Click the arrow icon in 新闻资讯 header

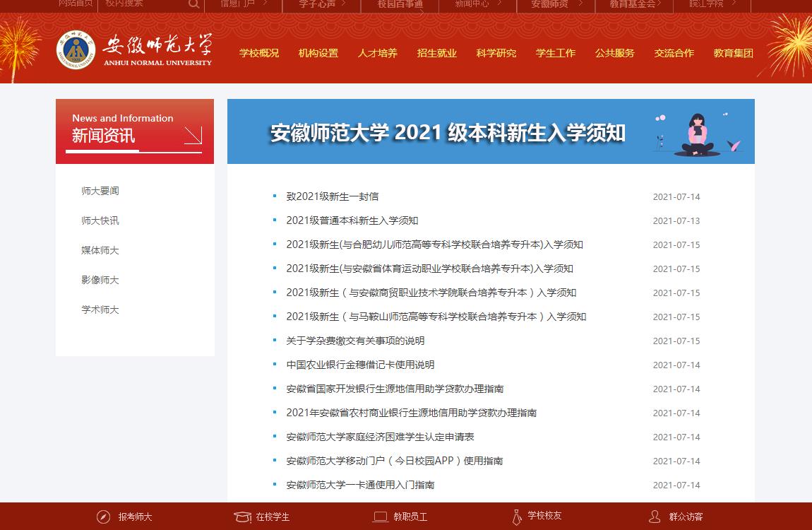(x=193, y=135)
